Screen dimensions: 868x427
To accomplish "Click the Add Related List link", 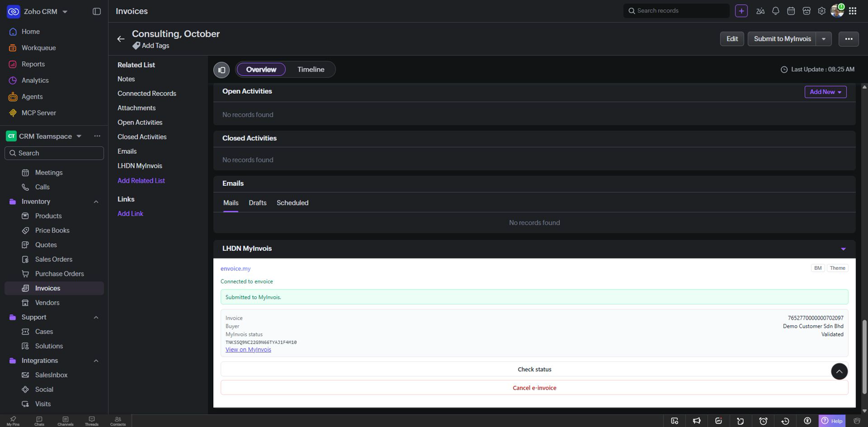I will (x=141, y=180).
